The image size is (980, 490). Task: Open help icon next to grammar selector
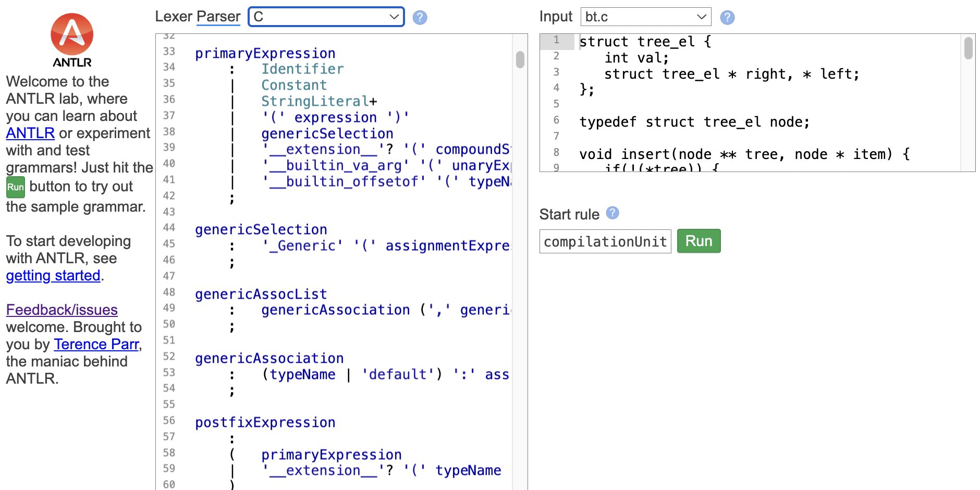[x=419, y=17]
